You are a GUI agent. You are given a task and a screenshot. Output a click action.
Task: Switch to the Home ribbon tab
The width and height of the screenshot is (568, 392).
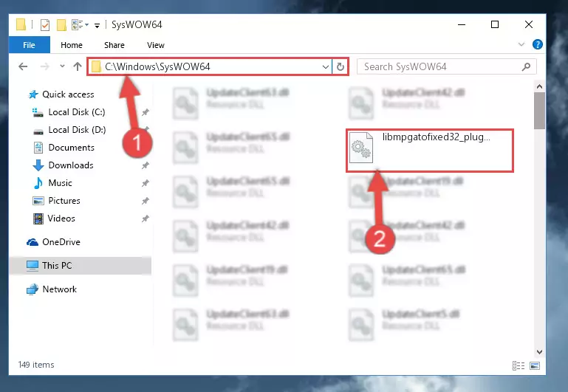[72, 45]
